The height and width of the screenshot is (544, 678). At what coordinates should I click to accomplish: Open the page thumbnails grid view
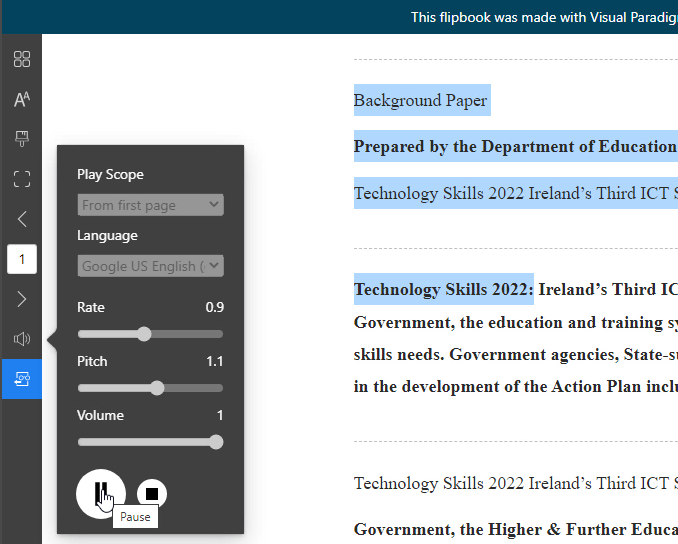(21, 59)
